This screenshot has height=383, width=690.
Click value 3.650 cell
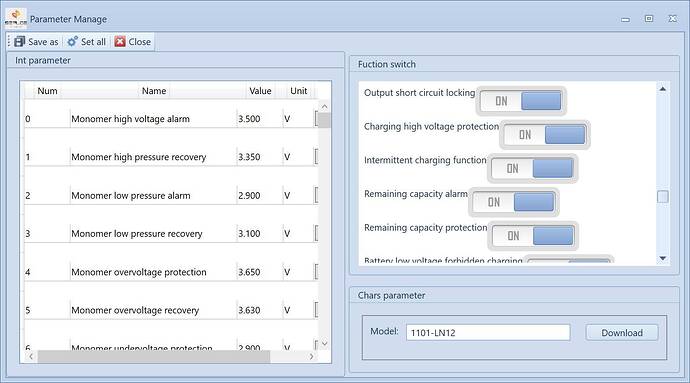click(260, 272)
